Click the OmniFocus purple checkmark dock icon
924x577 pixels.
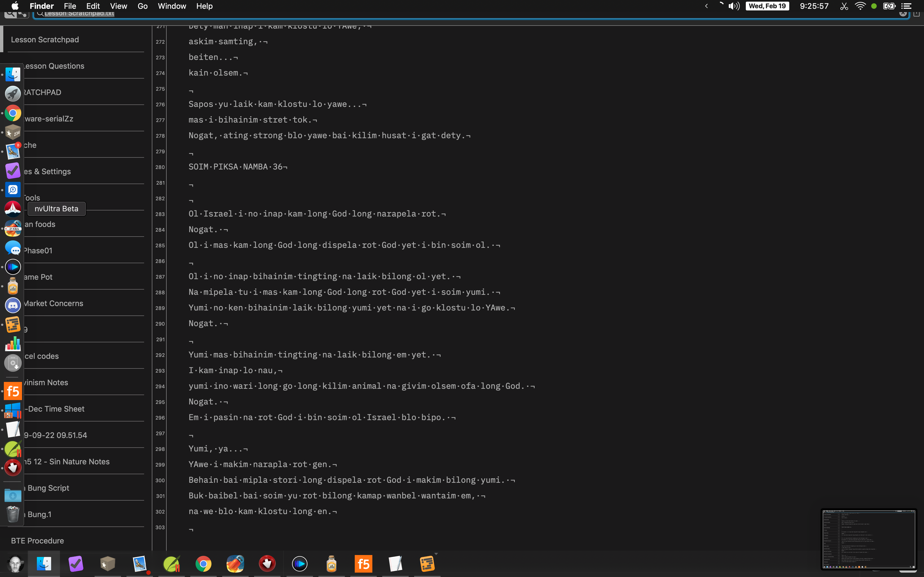(13, 171)
